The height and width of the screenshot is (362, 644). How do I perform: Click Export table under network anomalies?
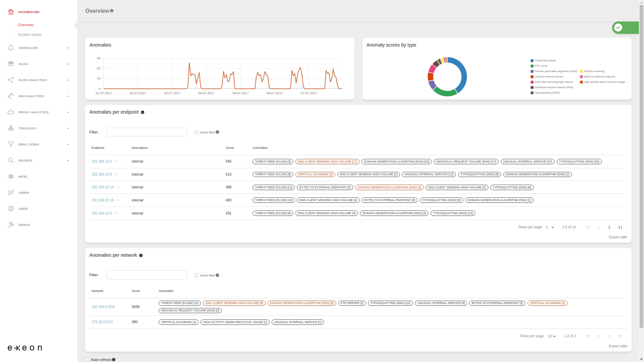point(618,346)
